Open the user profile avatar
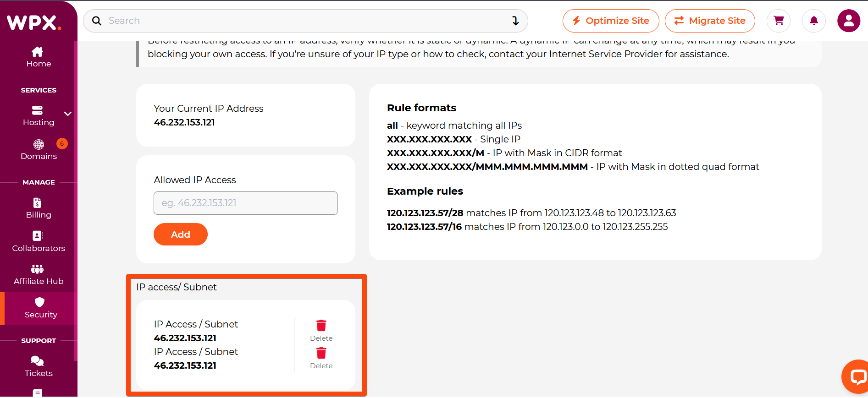Viewport: 868px width, 398px height. tap(848, 21)
